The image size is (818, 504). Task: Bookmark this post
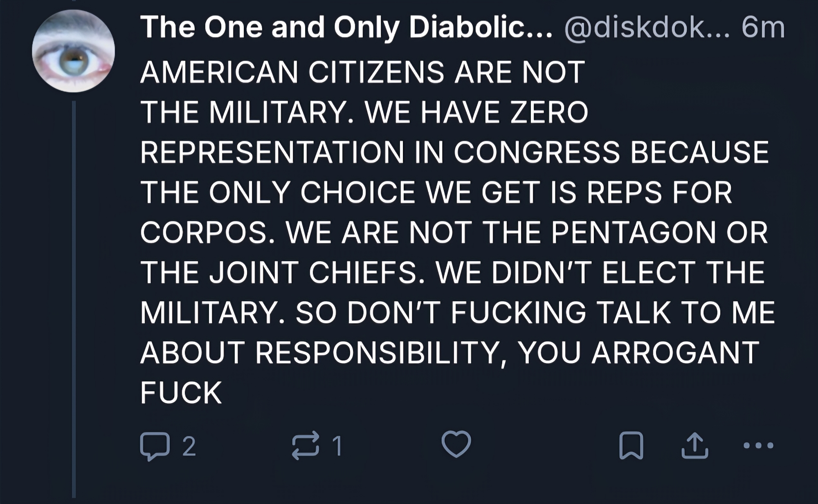(x=631, y=446)
